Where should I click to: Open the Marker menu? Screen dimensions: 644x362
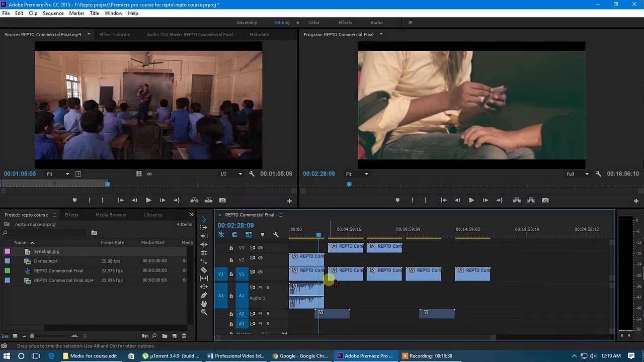click(x=76, y=13)
